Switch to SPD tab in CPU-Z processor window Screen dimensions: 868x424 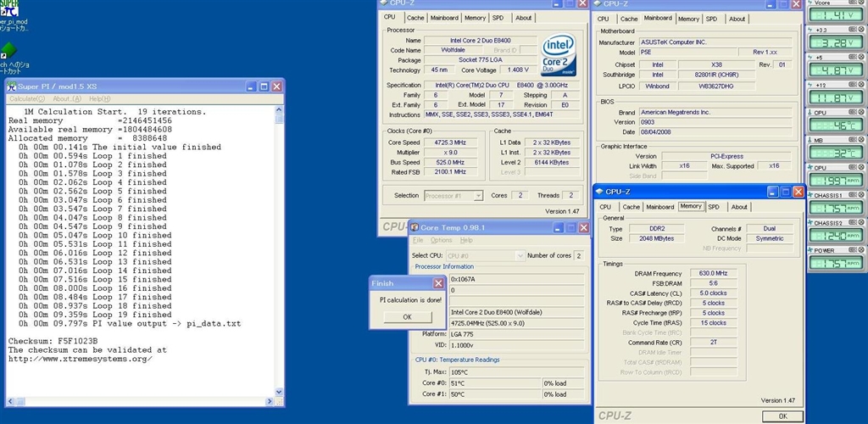[x=498, y=18]
